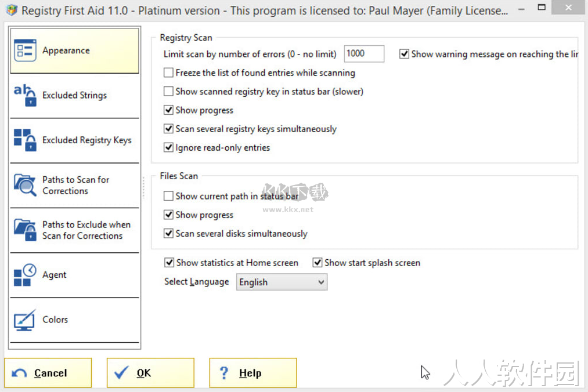Toggle Scan several disks simultaneously
Image resolution: width=588 pixels, height=392 pixels.
168,234
